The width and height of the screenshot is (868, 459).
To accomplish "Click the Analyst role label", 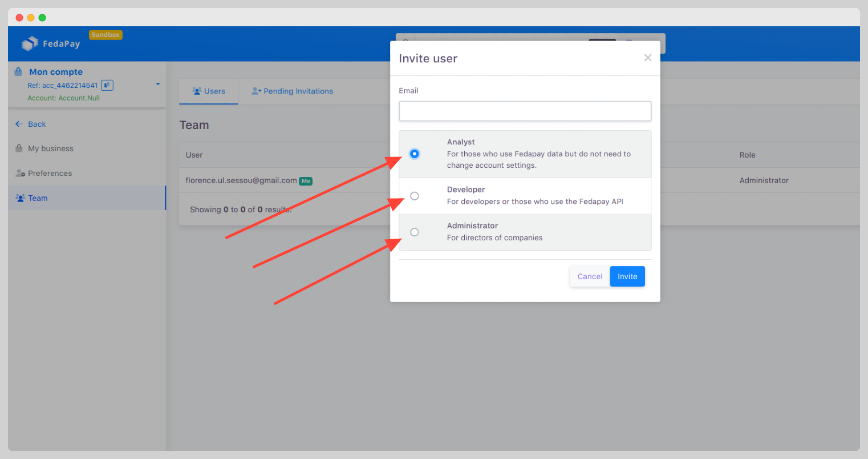I will 461,142.
